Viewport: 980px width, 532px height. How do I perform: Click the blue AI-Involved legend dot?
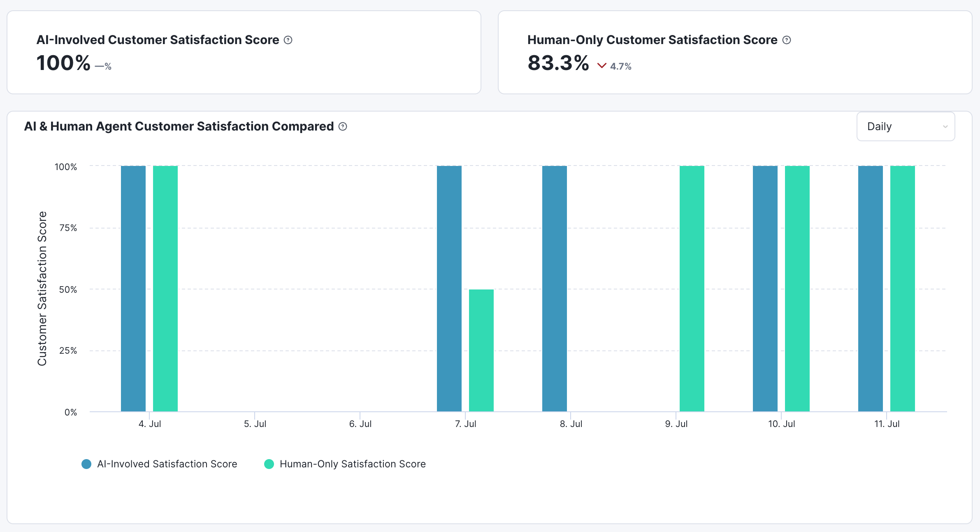[x=86, y=464]
